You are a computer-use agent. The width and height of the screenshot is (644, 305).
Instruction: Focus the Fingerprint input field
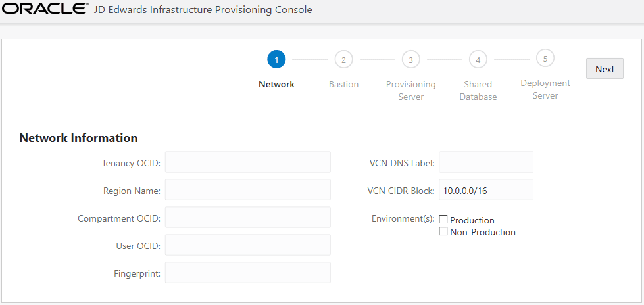pos(247,273)
